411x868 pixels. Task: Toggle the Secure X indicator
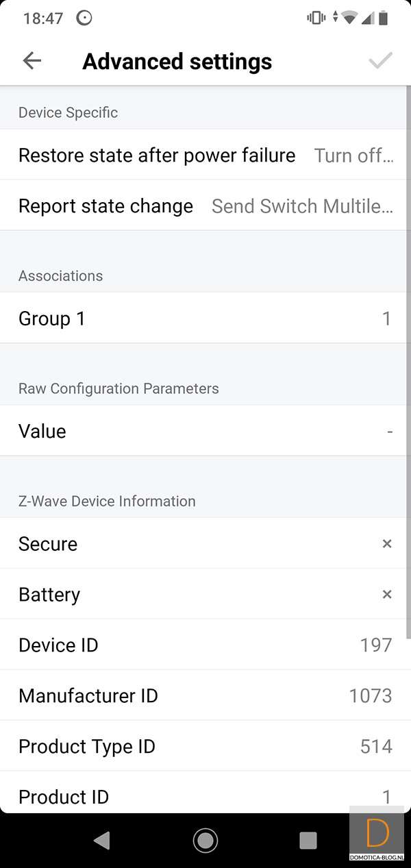(x=387, y=544)
